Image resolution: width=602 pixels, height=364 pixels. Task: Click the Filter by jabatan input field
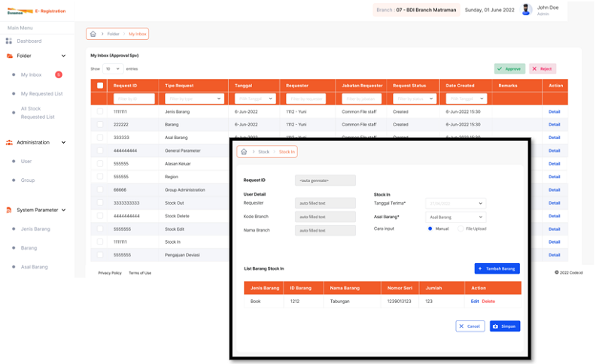click(361, 99)
